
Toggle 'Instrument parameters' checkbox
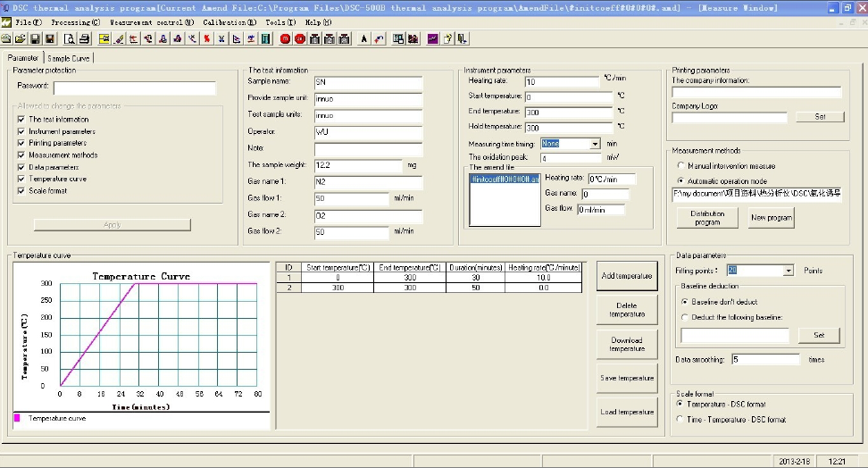click(x=21, y=131)
